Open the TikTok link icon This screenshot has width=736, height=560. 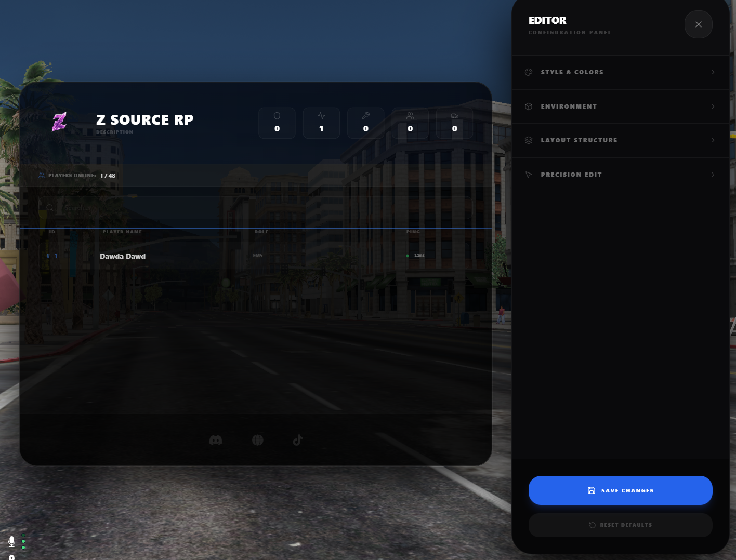click(x=298, y=440)
